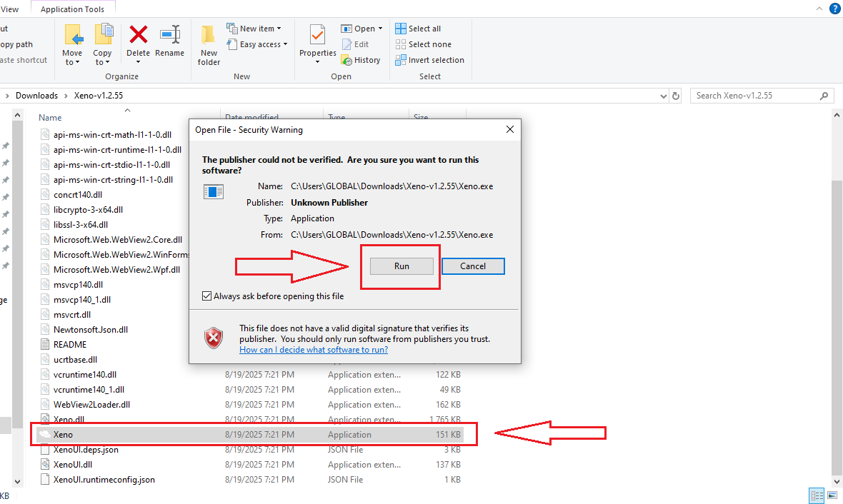This screenshot has width=843, height=504.
Task: Select WebView2Loader.dll file
Action: 91,405
